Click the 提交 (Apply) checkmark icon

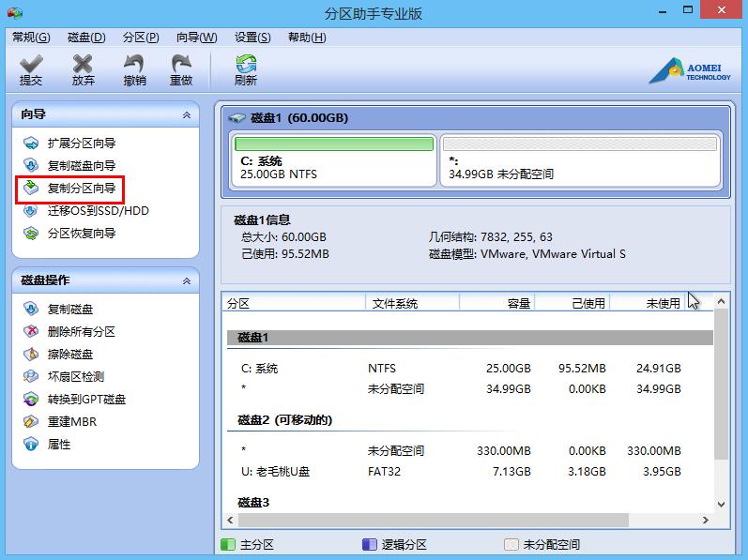point(31,64)
